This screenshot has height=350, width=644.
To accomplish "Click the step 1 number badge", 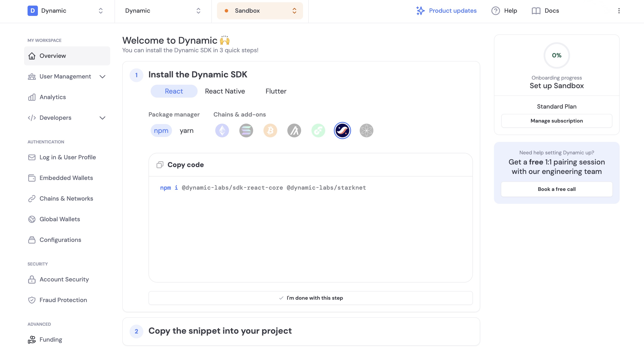I will [136, 75].
